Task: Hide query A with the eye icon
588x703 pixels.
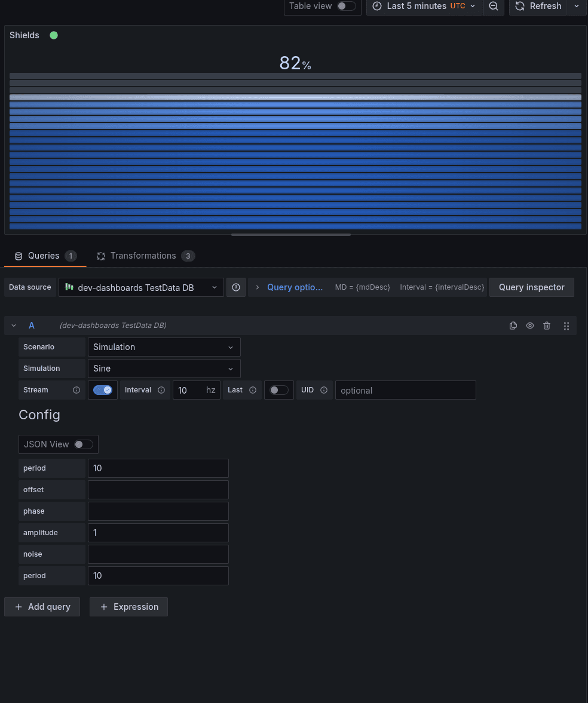Action: click(529, 326)
